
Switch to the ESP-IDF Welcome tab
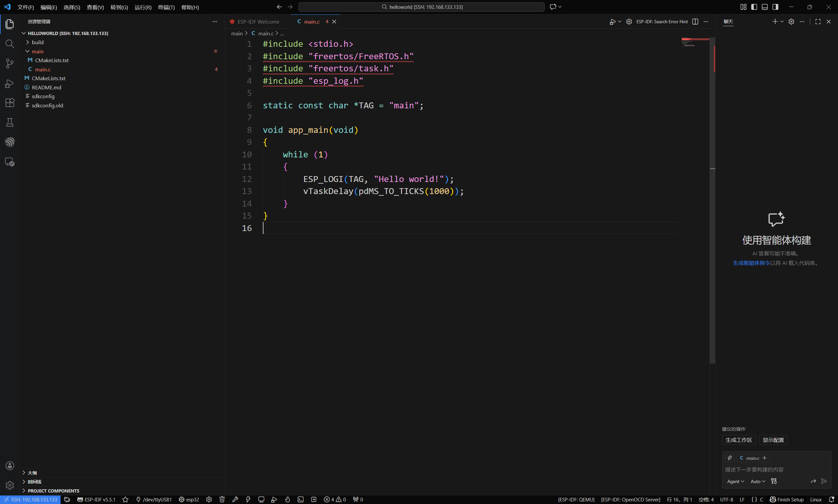coord(258,22)
